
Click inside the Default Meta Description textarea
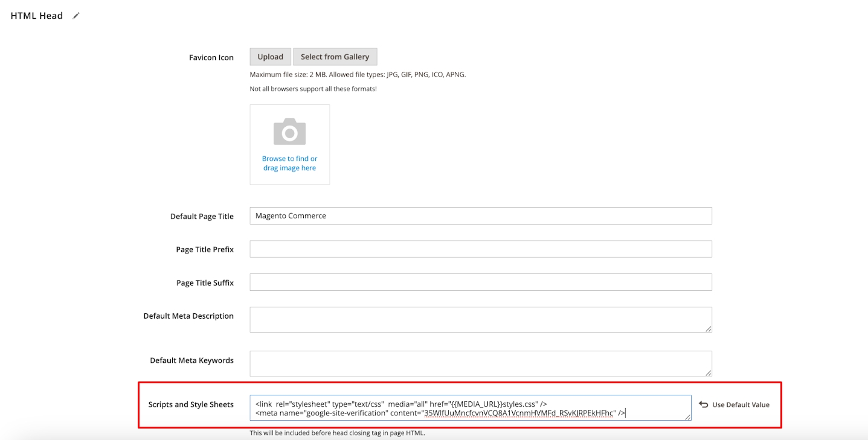[x=481, y=320]
